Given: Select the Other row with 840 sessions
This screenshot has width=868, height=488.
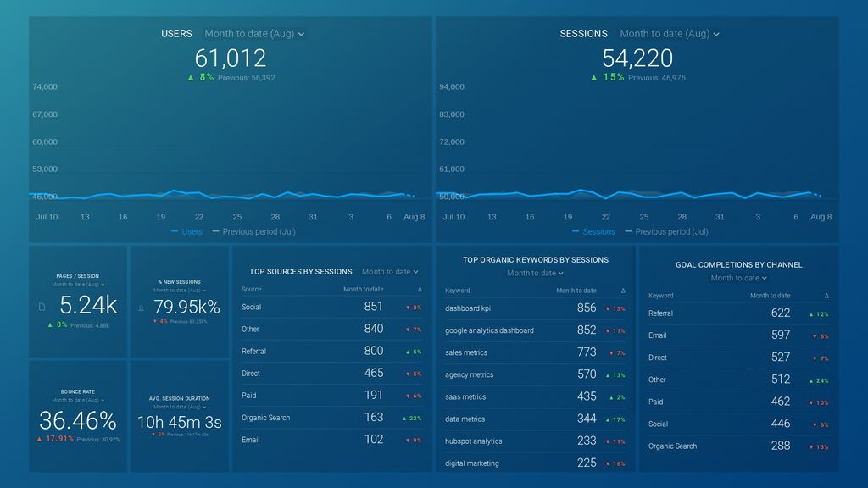Looking at the screenshot, I should click(x=331, y=330).
